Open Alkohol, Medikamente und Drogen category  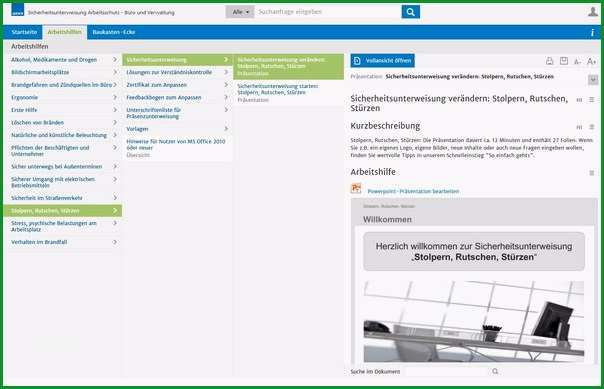[x=63, y=60]
